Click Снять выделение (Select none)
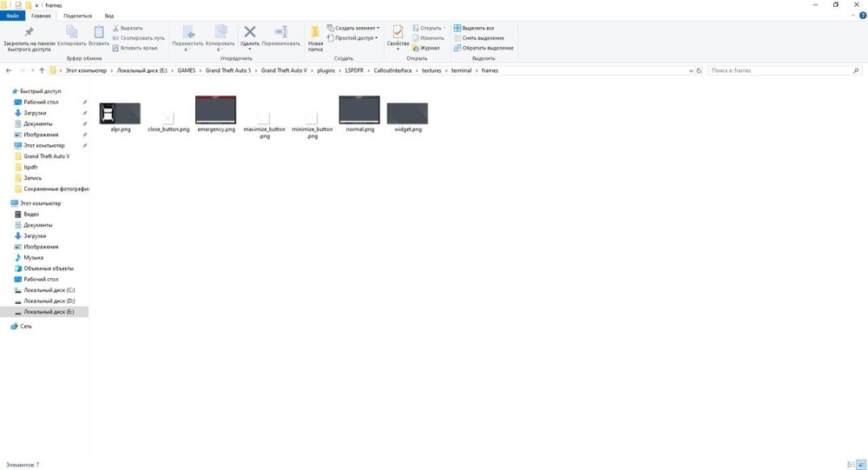868x470 pixels. [x=479, y=37]
